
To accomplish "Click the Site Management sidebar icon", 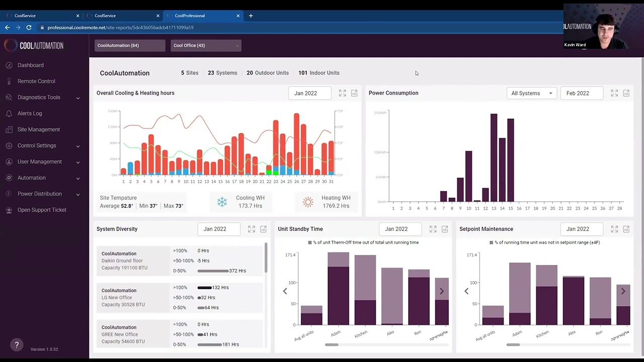I will tap(9, 129).
